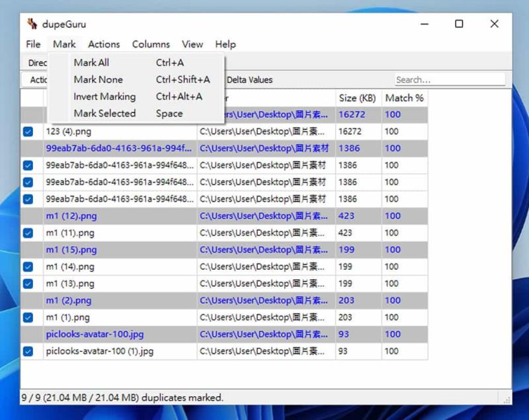This screenshot has height=420, width=529.
Task: Click the Search input field
Action: (450, 79)
